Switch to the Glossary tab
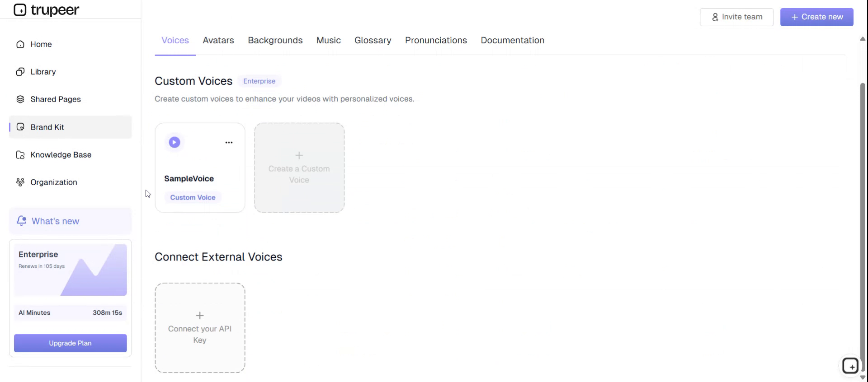The width and height of the screenshot is (868, 382). 373,41
